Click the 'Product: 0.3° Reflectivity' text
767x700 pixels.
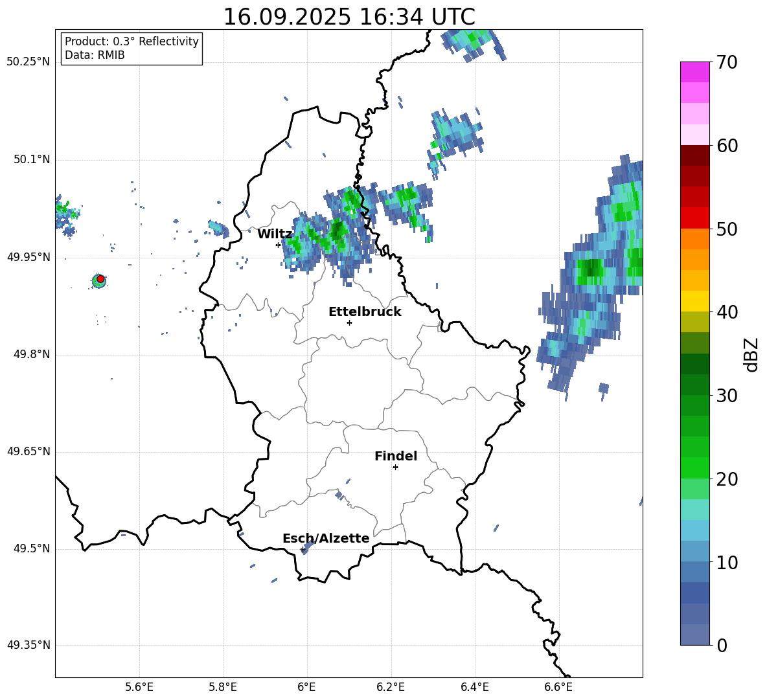point(132,41)
